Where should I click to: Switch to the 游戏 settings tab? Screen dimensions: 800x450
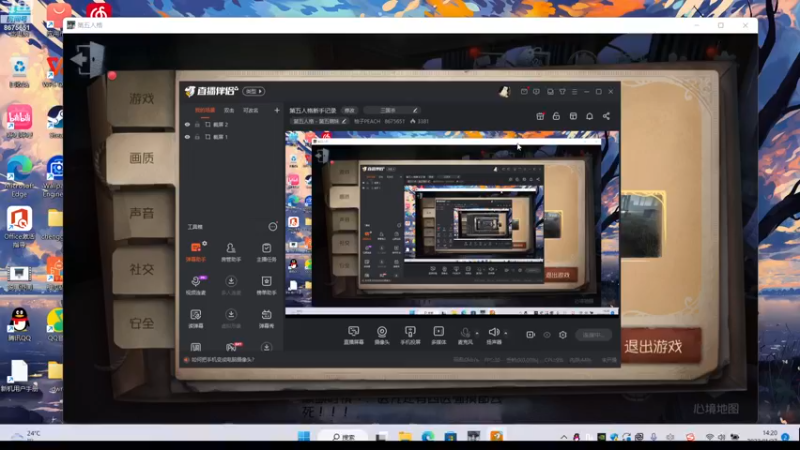tap(141, 98)
